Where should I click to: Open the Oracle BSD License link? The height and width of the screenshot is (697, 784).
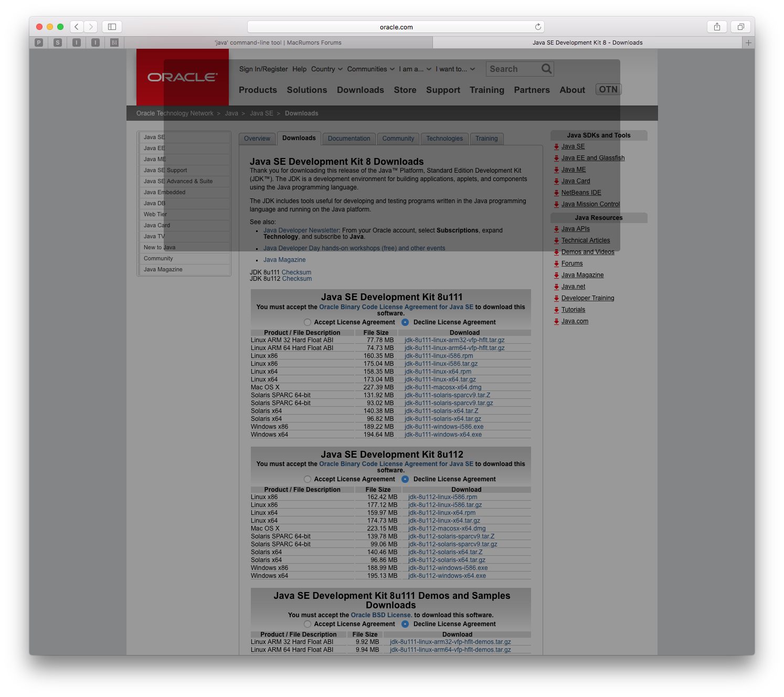[x=381, y=615]
